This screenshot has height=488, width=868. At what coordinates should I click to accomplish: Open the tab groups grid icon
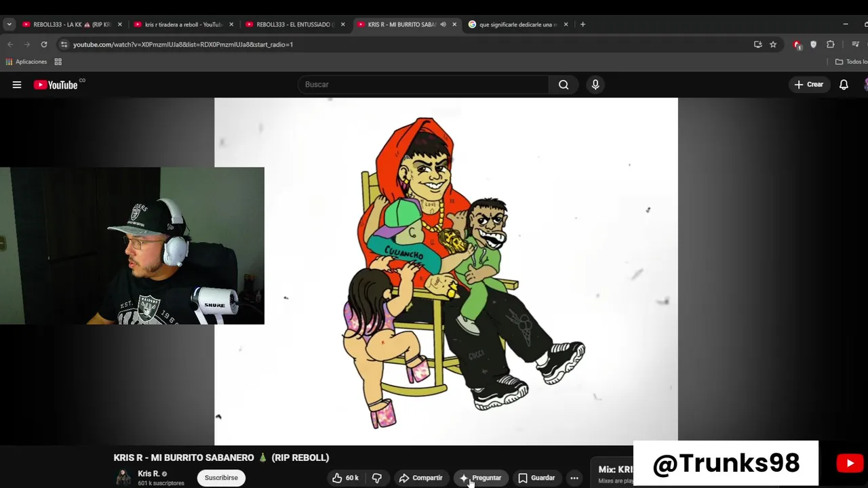[58, 62]
